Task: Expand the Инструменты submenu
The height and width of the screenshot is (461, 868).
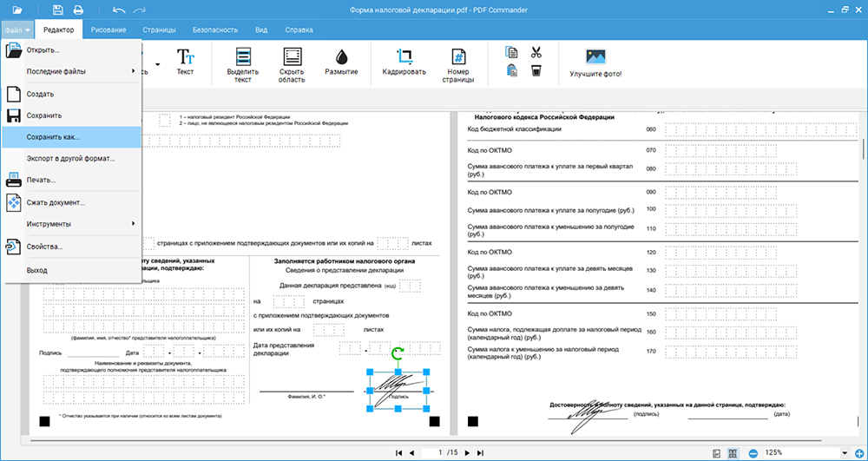Action: tap(71, 224)
